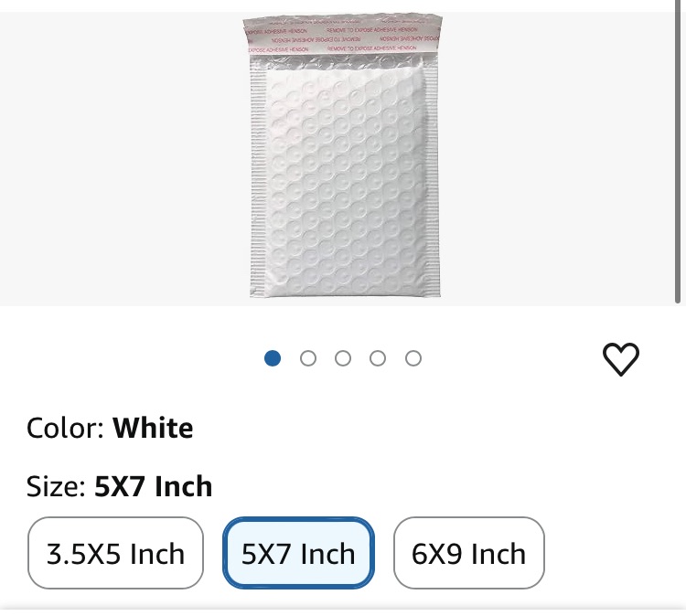Click the vertical scrollbar beside product image
This screenshot has height=616, width=686.
click(x=677, y=152)
